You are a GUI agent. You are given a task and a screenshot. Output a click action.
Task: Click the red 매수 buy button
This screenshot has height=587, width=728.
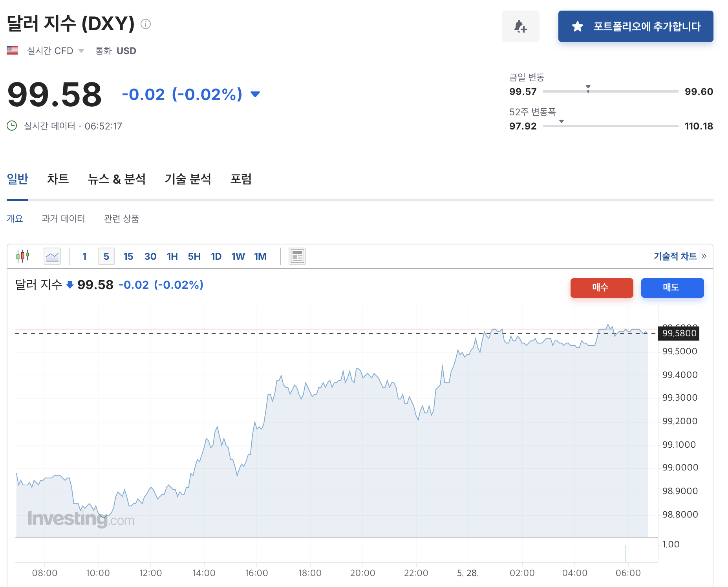point(602,288)
